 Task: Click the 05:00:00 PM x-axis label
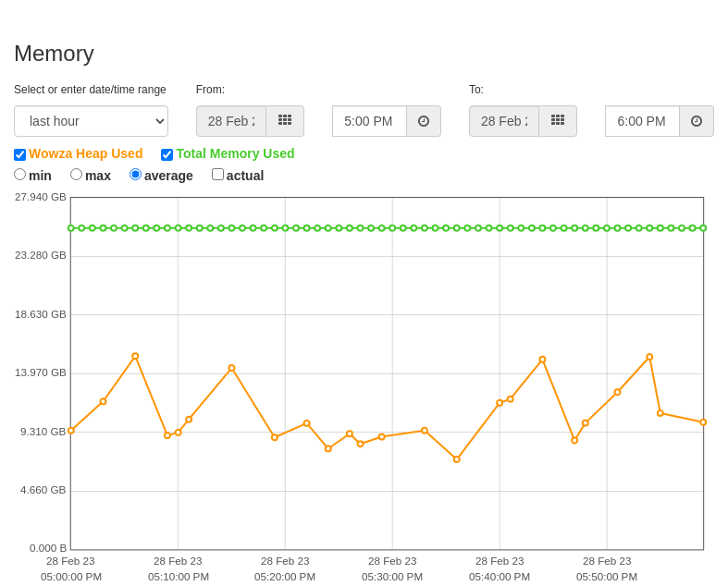pyautogui.click(x=71, y=577)
